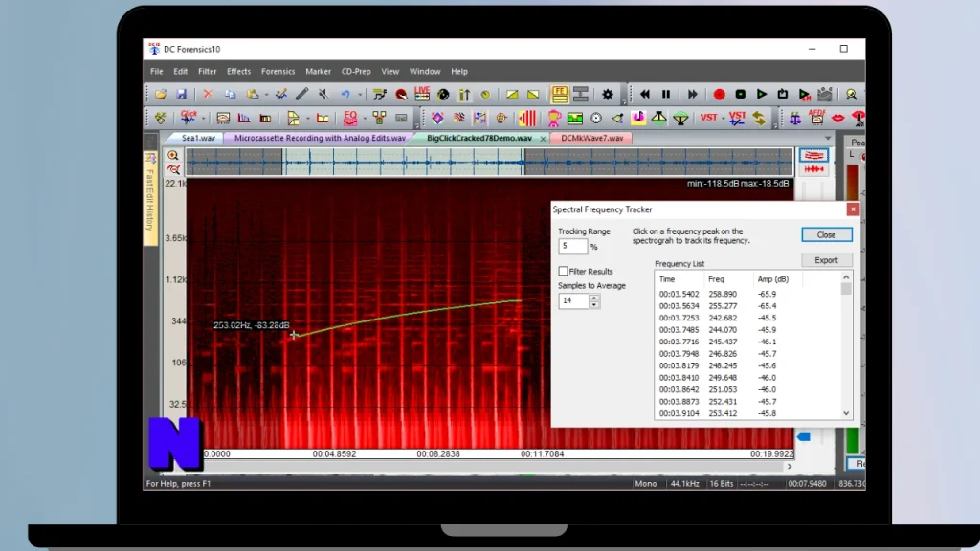The height and width of the screenshot is (551, 980).
Task: Start recording with the red record button
Action: (x=720, y=95)
